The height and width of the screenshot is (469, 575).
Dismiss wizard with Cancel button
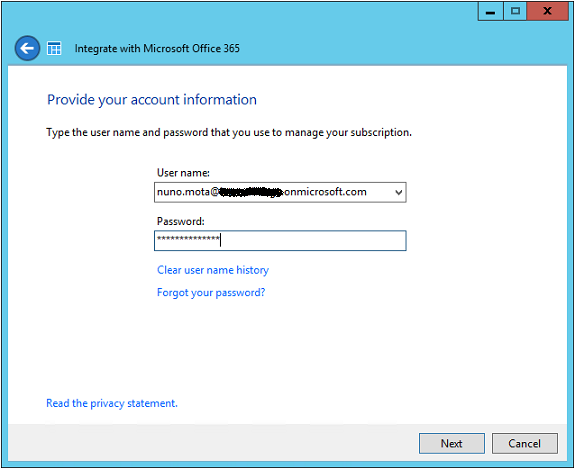(x=524, y=443)
